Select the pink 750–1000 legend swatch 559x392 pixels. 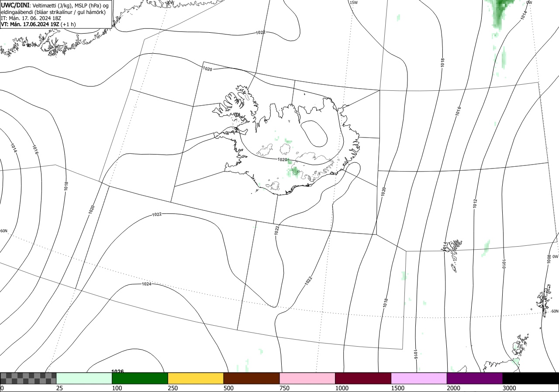point(307,378)
